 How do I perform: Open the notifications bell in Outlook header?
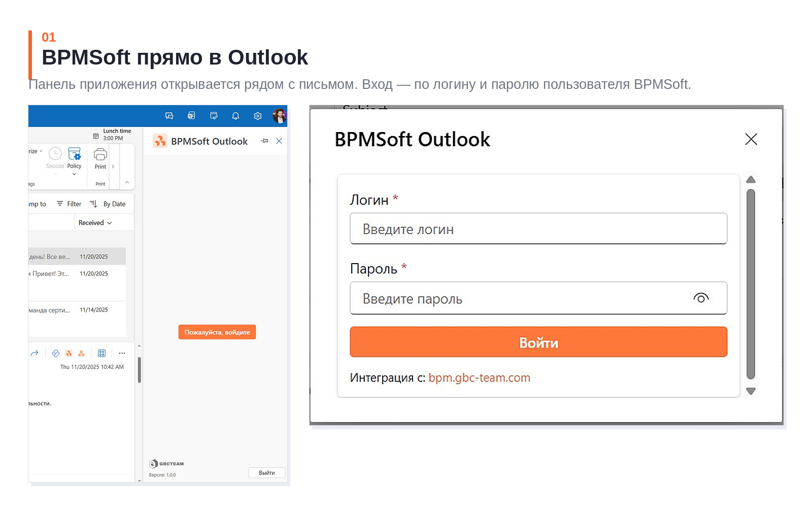pos(235,116)
